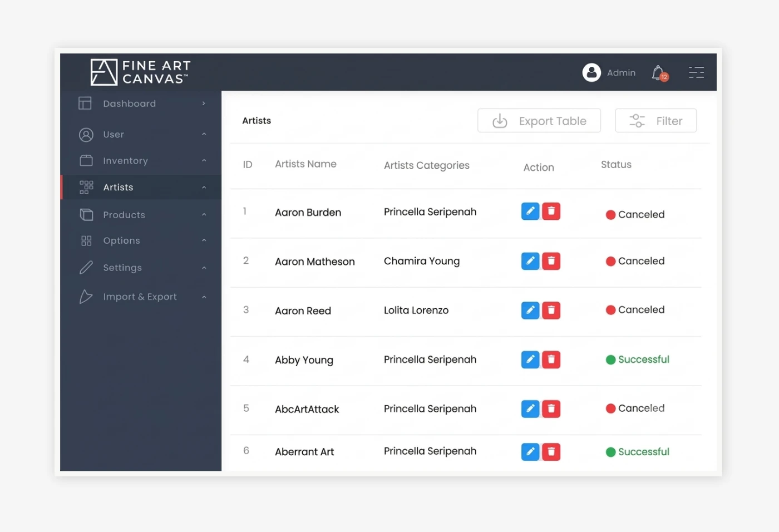This screenshot has height=532, width=779.
Task: Click Aberrant Art's Successful status
Action: point(637,452)
